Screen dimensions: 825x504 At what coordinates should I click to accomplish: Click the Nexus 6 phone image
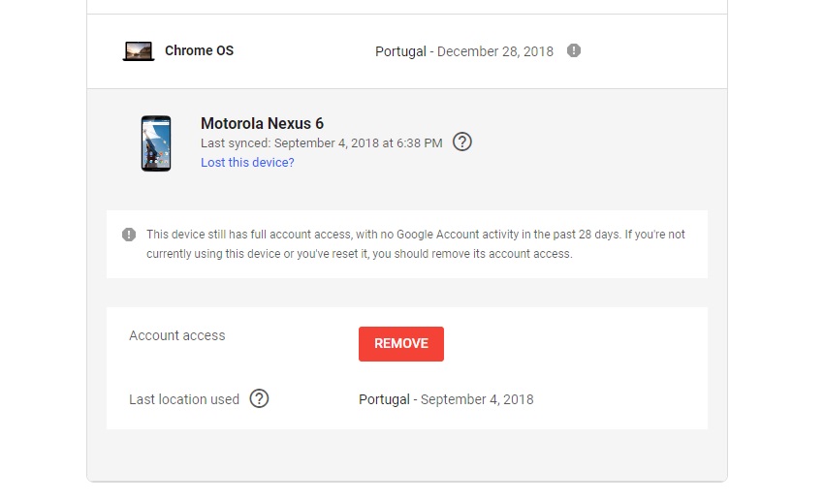point(156,143)
